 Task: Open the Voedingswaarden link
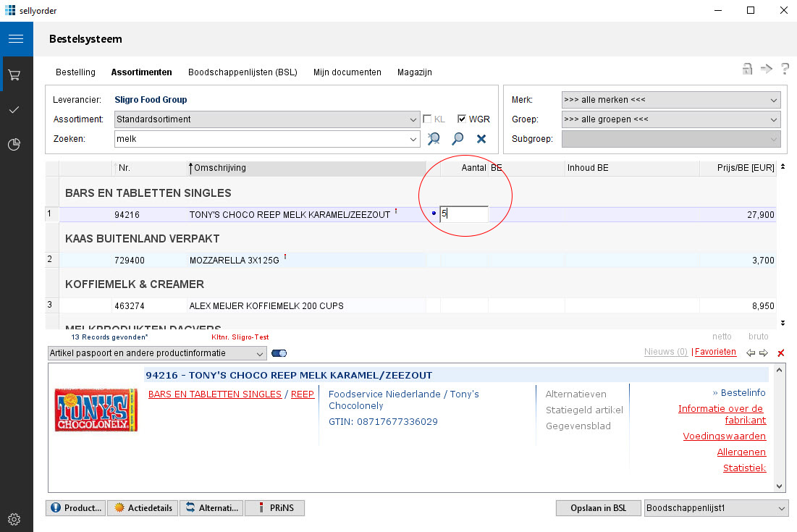pos(724,436)
